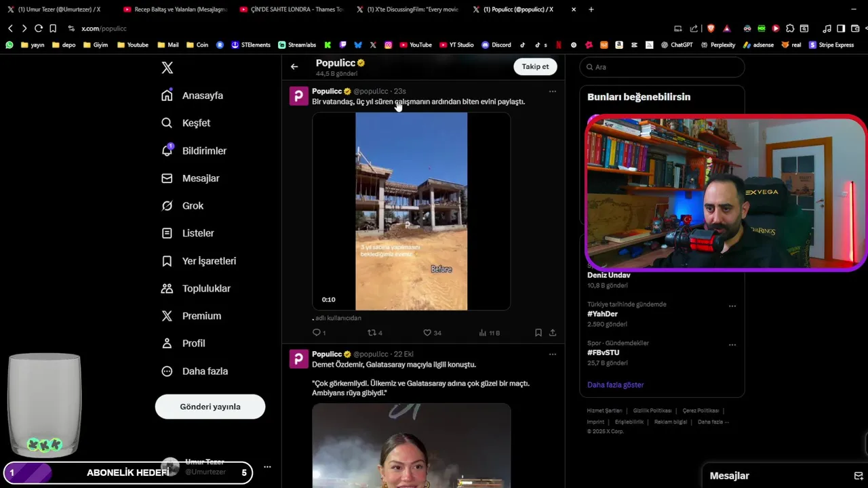This screenshot has width=868, height=488.
Task: Click Gönderi yayınla button
Action: point(210,407)
